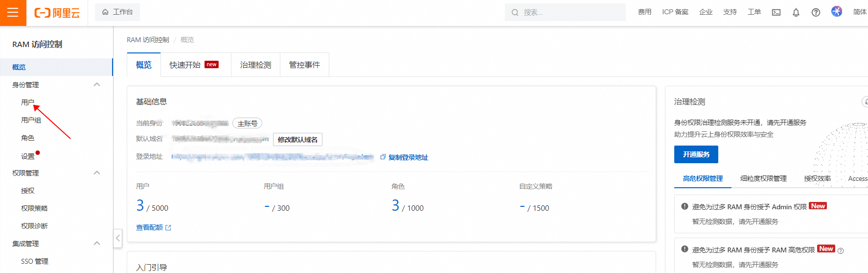Click the help question mark icon

point(816,12)
